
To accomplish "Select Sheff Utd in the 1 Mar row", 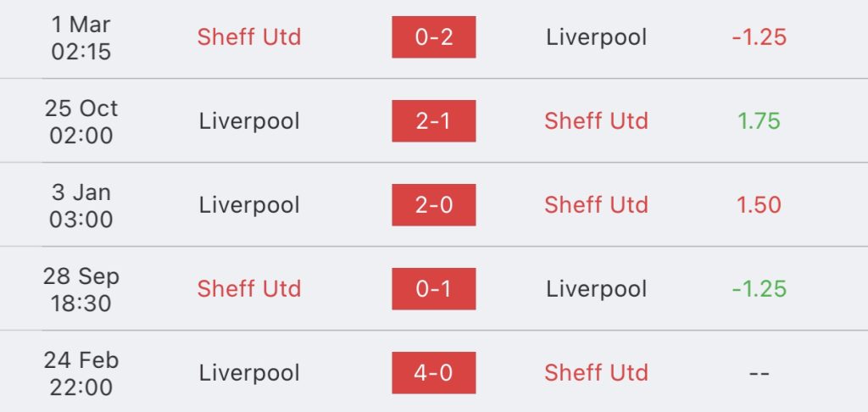I will coord(249,37).
